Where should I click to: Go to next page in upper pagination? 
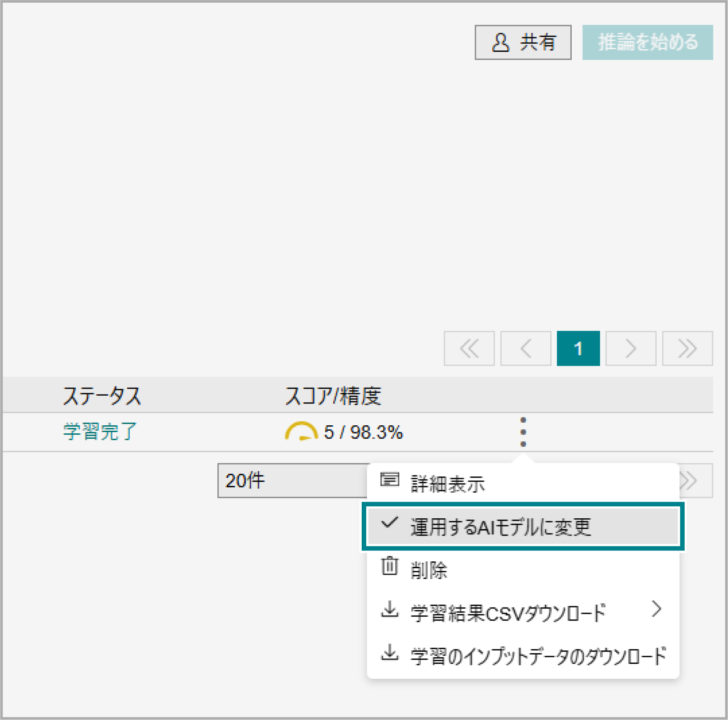tap(630, 348)
